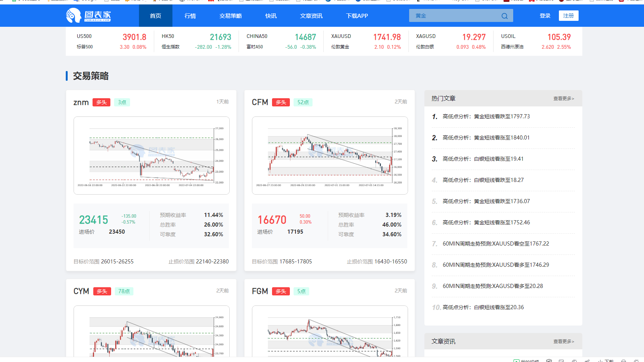Open the CFM strategy chart thumbnail

click(x=330, y=156)
